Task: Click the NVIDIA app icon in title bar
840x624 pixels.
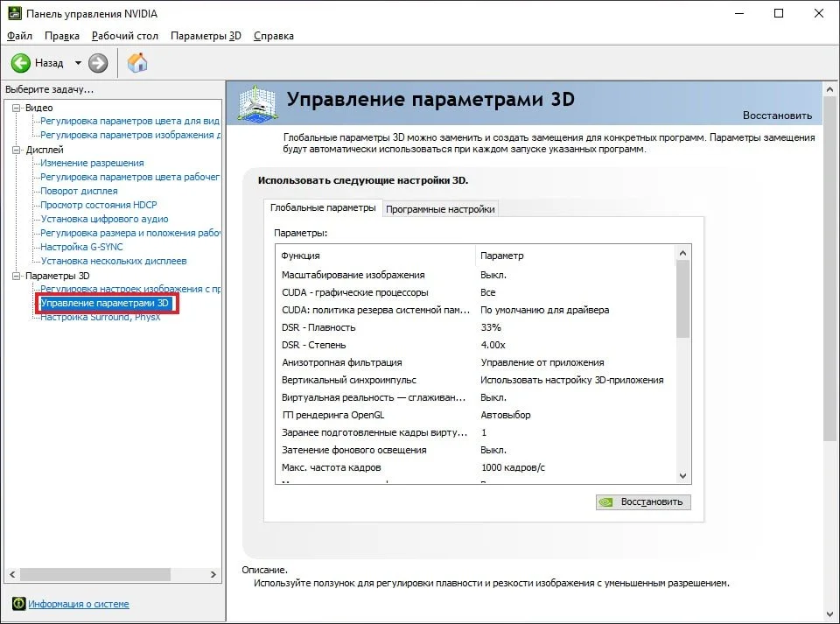Action: click(x=14, y=13)
